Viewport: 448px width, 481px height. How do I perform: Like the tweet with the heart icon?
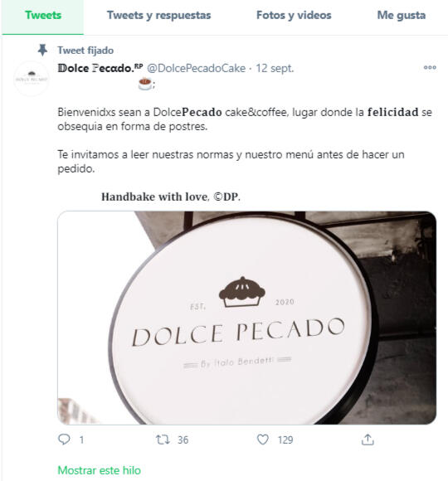coord(263,440)
